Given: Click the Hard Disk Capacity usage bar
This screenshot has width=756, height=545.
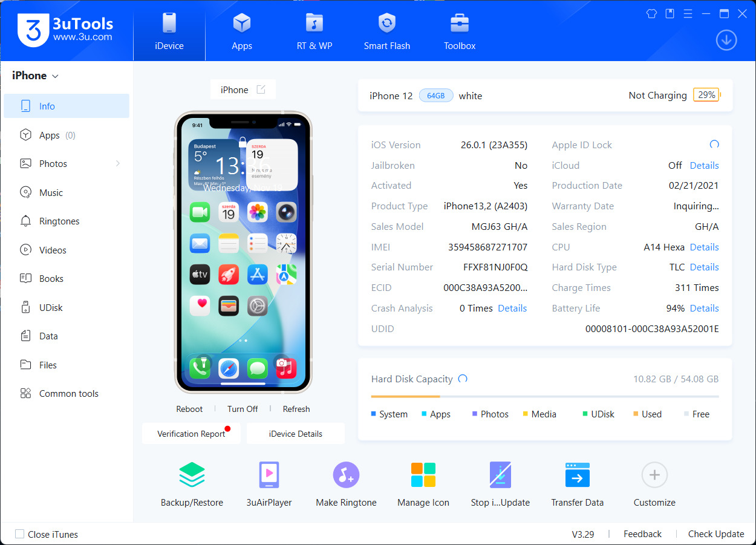Looking at the screenshot, I should [545, 397].
